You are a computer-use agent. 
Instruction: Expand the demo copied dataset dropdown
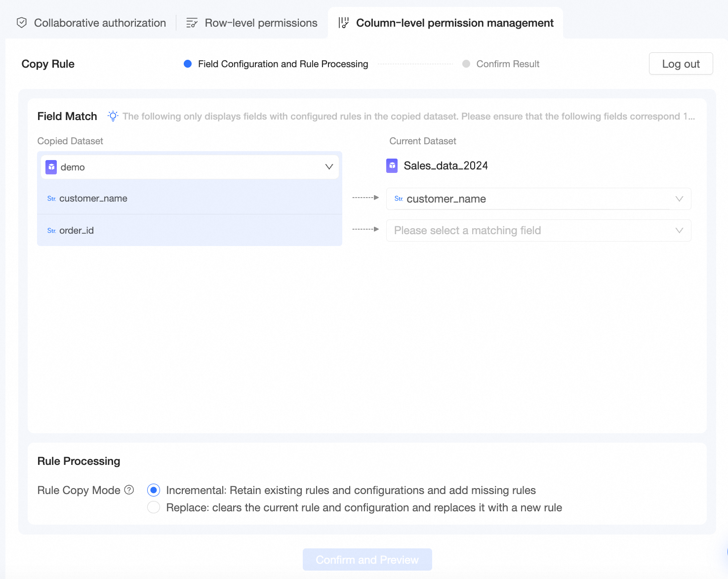[328, 167]
